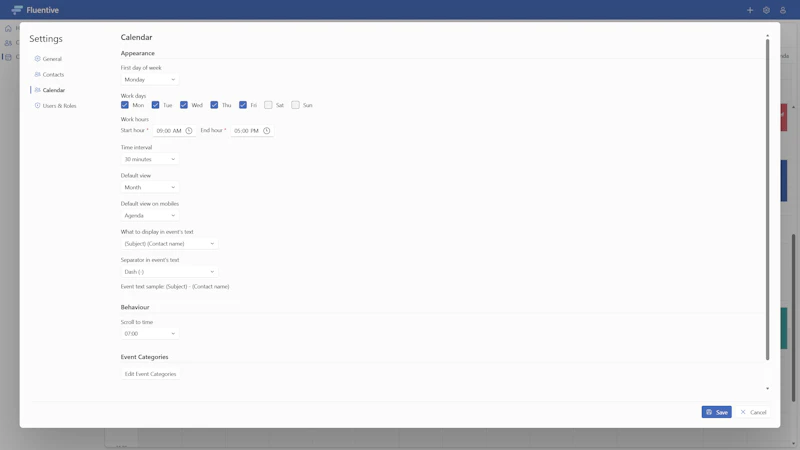The image size is (800, 450).
Task: Click the home icon behind the dialog
Action: click(x=8, y=29)
